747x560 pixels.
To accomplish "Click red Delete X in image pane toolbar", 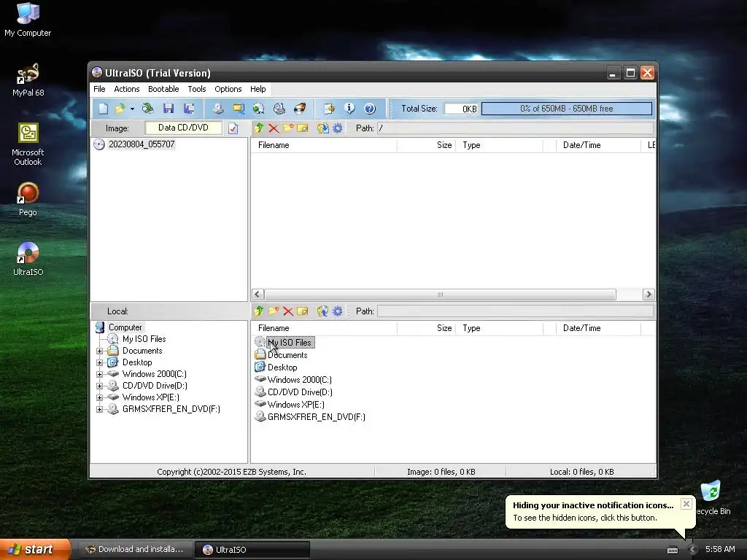I will coord(274,128).
